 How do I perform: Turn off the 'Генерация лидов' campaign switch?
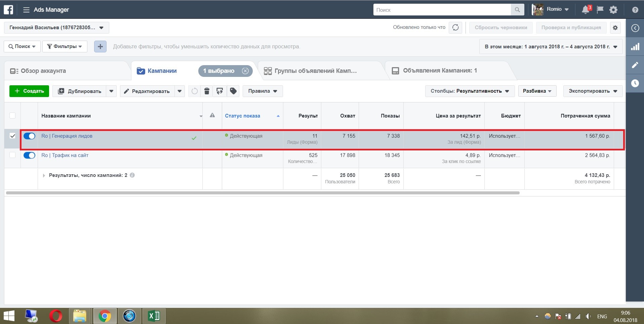click(x=29, y=136)
